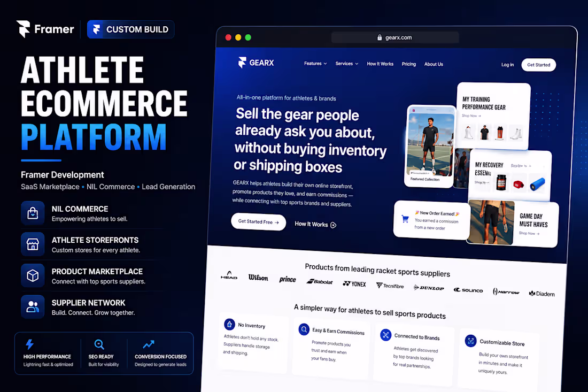Click the Framer Development text
The image size is (588, 392).
coord(62,175)
